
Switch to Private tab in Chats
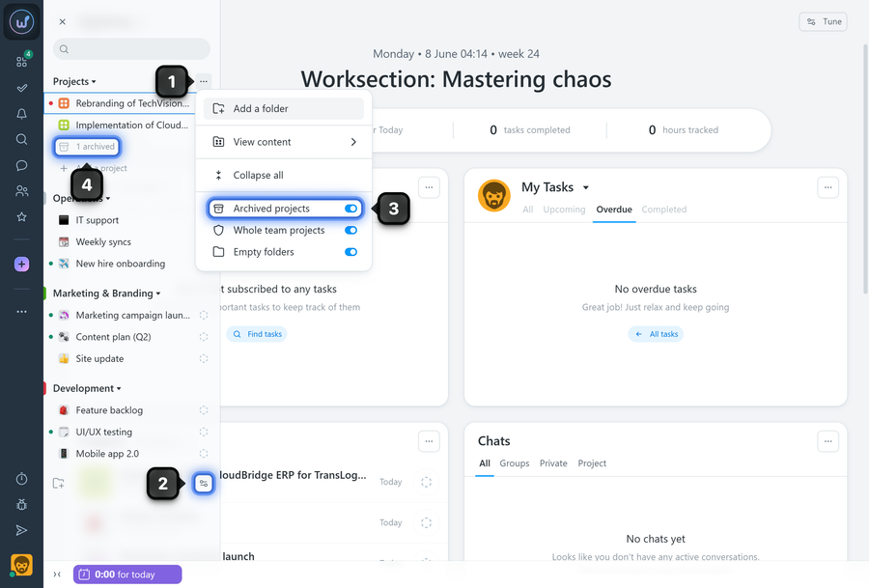point(553,463)
